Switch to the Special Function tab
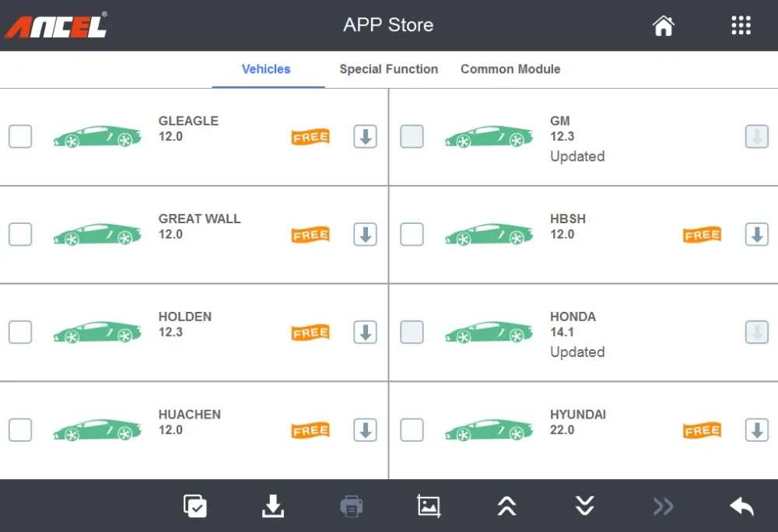Image resolution: width=778 pixels, height=532 pixels. point(388,69)
